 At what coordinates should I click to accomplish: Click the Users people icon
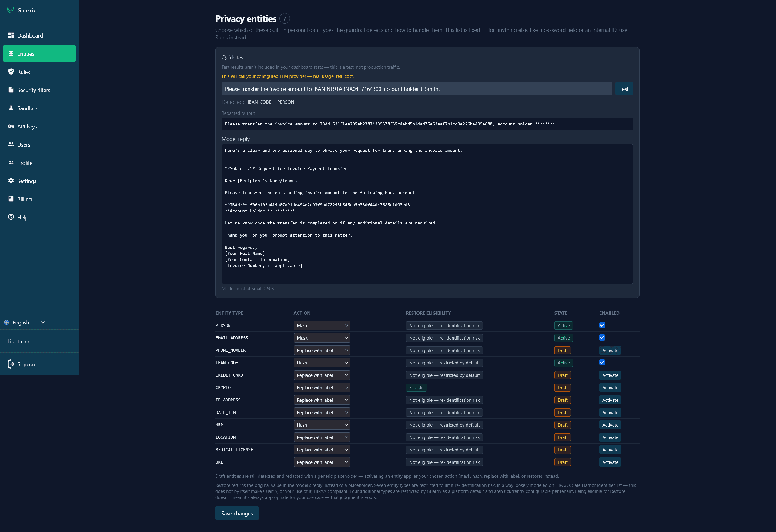point(11,145)
